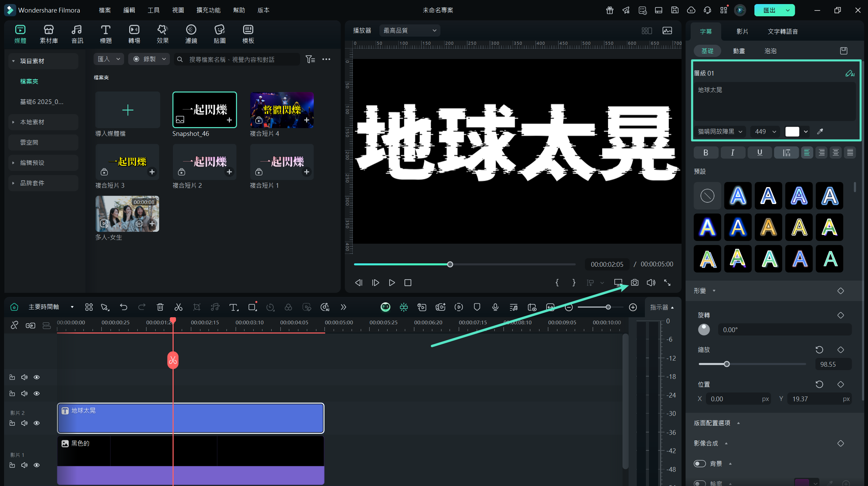
Task: Click the split scissors icon in timeline toolbar
Action: (178, 307)
